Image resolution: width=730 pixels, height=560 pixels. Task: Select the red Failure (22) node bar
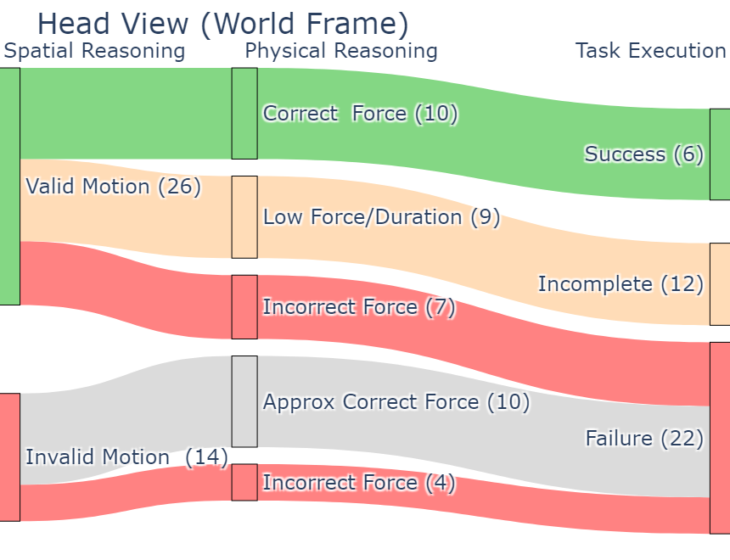point(720,438)
